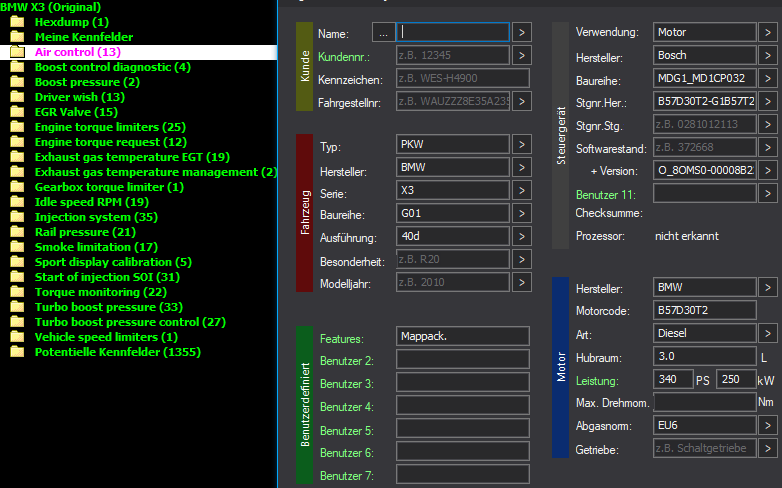Click the Benutzer 6 input field

pyautogui.click(x=463, y=451)
